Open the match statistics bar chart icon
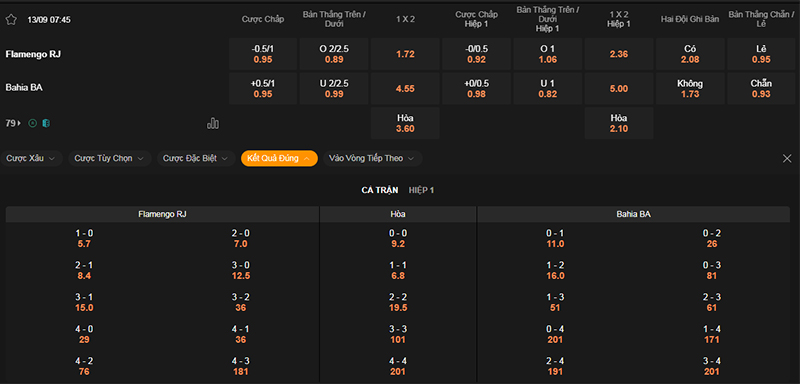 [x=213, y=123]
